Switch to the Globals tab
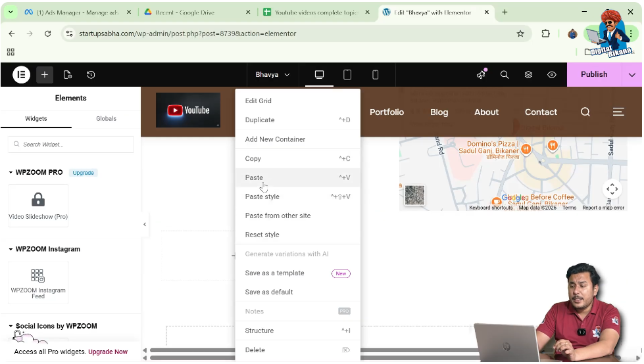Viewport: 644px width, 364px height. tap(106, 119)
